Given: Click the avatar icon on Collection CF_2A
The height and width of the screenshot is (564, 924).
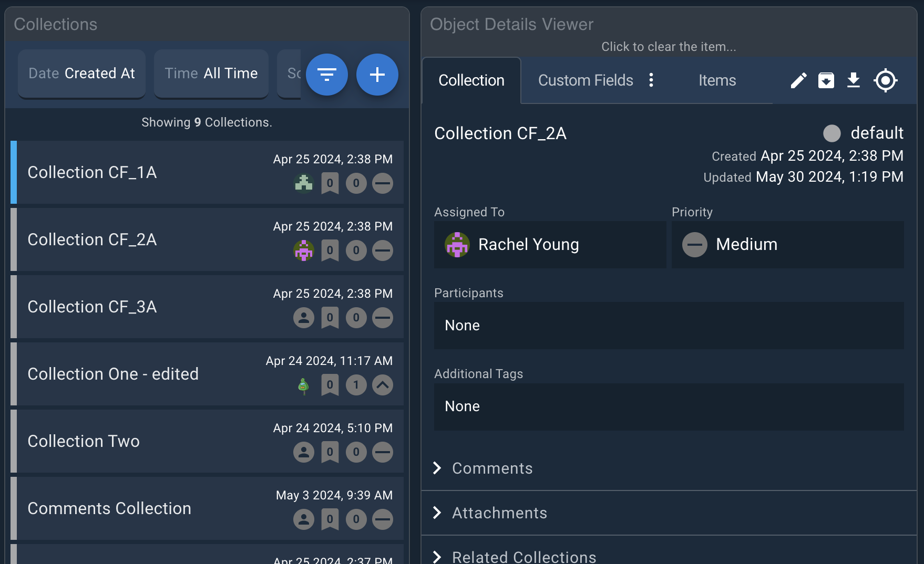Looking at the screenshot, I should tap(303, 250).
